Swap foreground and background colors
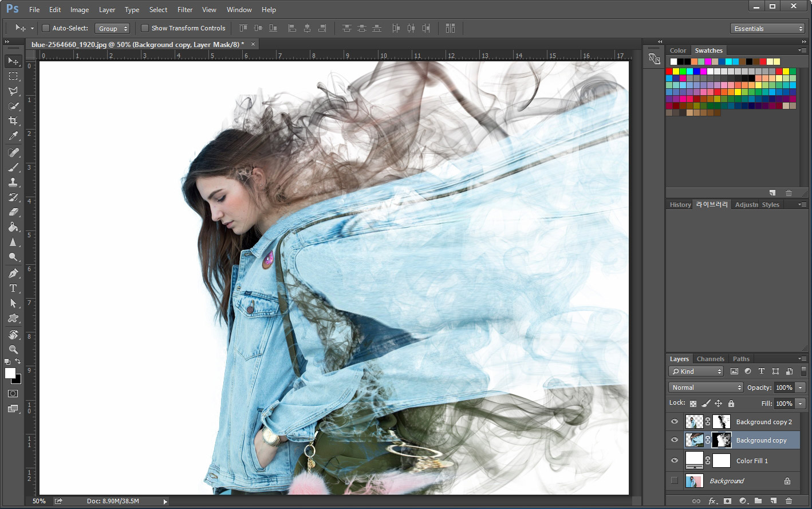Viewport: 812px width, 509px height. pyautogui.click(x=18, y=362)
